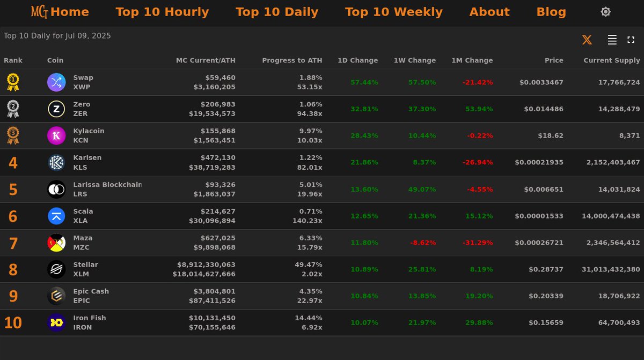The width and height of the screenshot is (644, 360).
Task: Click the Maza MZC coin logo
Action: pos(55,242)
